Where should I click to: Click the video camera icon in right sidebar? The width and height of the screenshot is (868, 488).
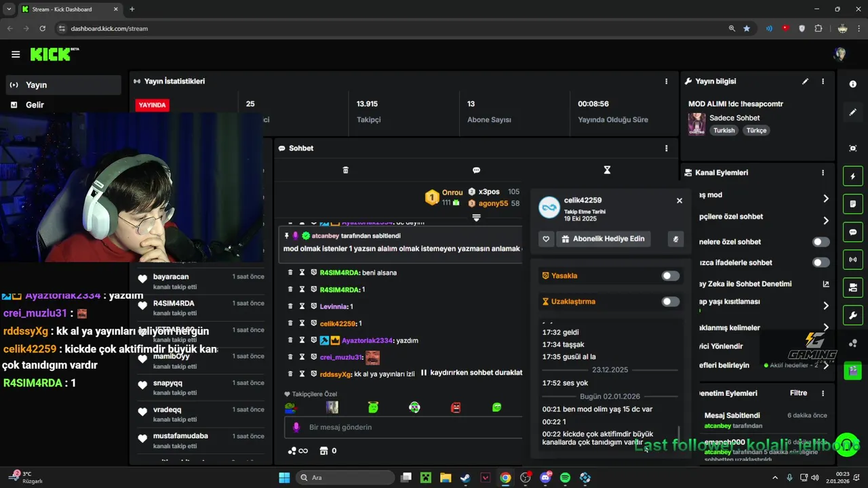tap(853, 287)
